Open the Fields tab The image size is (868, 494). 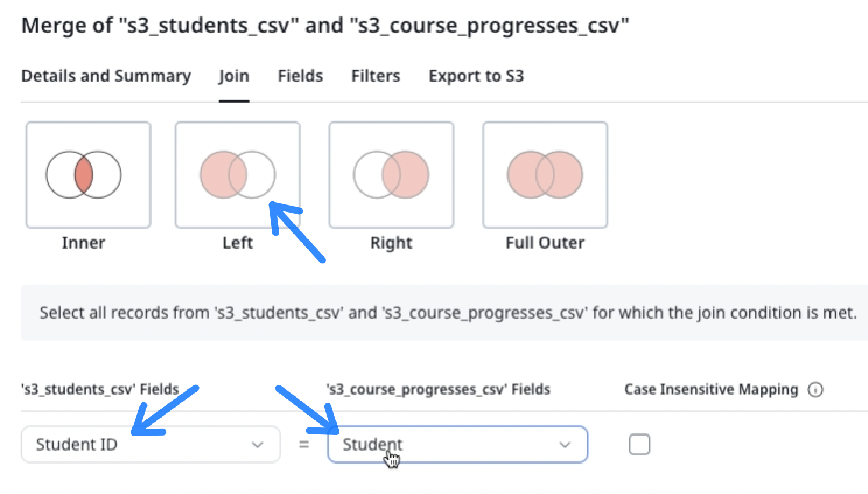[300, 76]
